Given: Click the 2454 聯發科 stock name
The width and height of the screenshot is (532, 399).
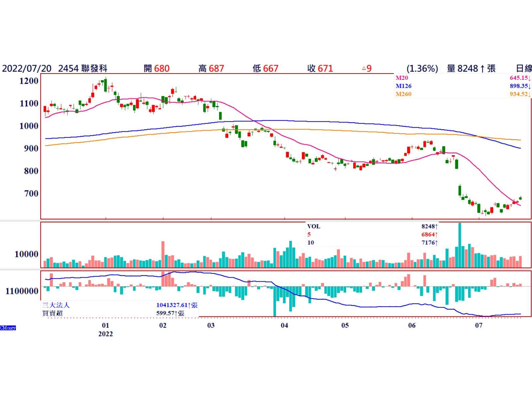Looking at the screenshot, I should [x=83, y=68].
